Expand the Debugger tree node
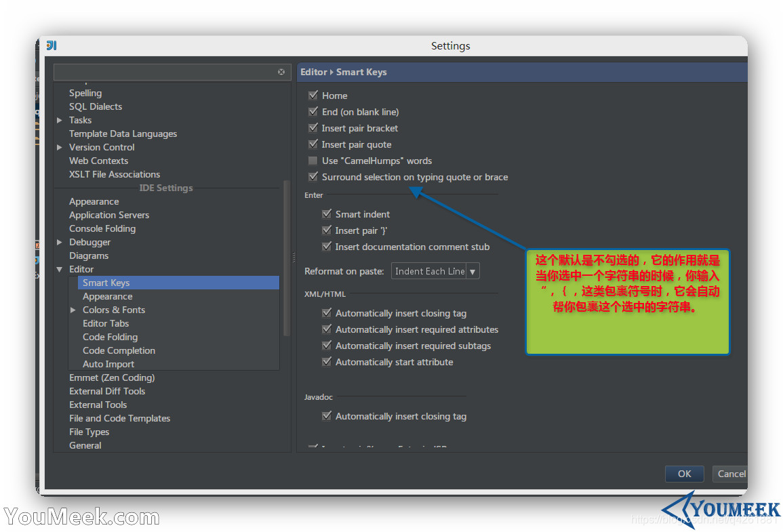Image resolution: width=783 pixels, height=532 pixels. 60,242
